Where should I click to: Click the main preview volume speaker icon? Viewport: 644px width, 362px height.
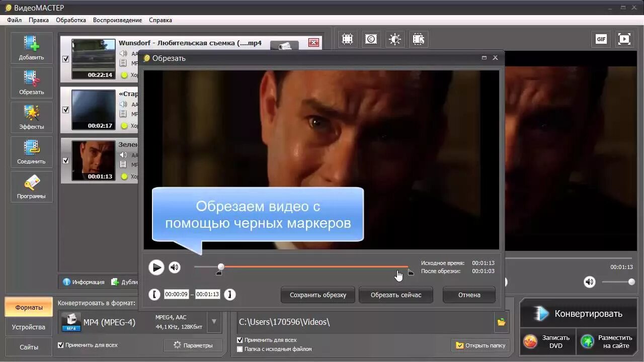pyautogui.click(x=589, y=282)
